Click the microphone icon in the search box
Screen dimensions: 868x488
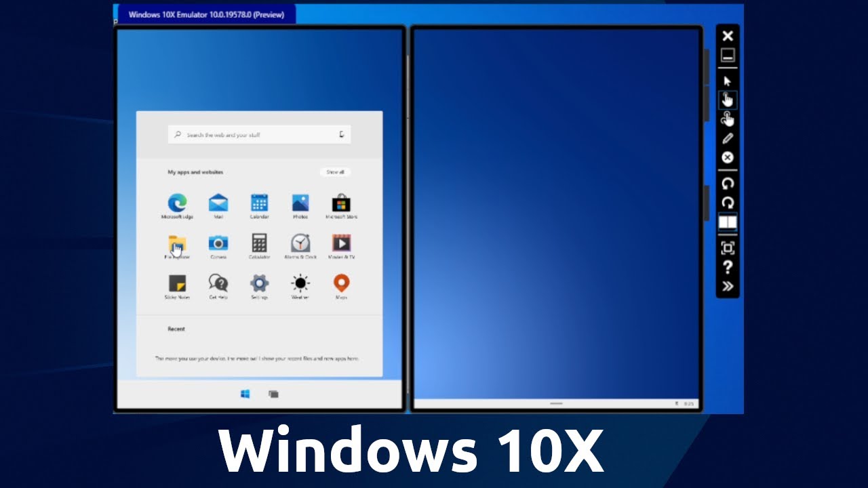(342, 135)
